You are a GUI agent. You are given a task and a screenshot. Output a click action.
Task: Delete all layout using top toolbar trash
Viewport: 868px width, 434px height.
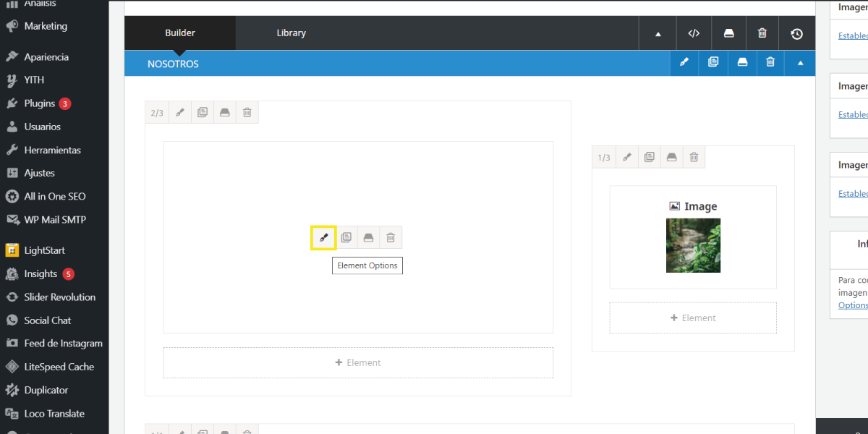pyautogui.click(x=762, y=33)
